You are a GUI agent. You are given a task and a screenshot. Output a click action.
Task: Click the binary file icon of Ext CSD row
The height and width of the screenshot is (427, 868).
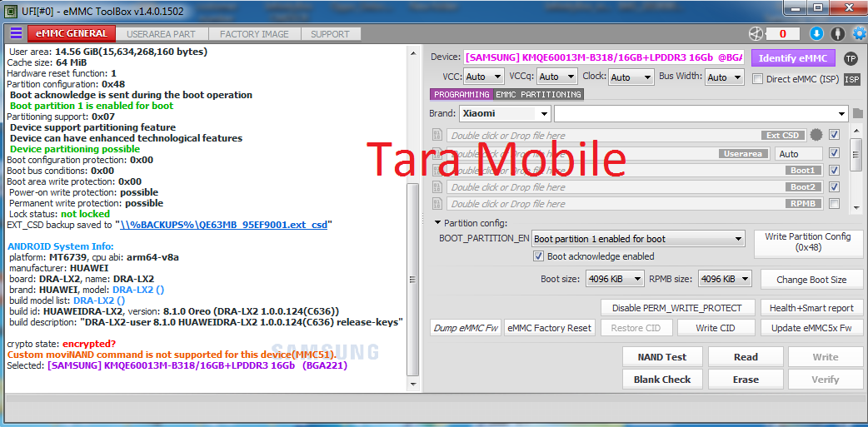pyautogui.click(x=437, y=135)
